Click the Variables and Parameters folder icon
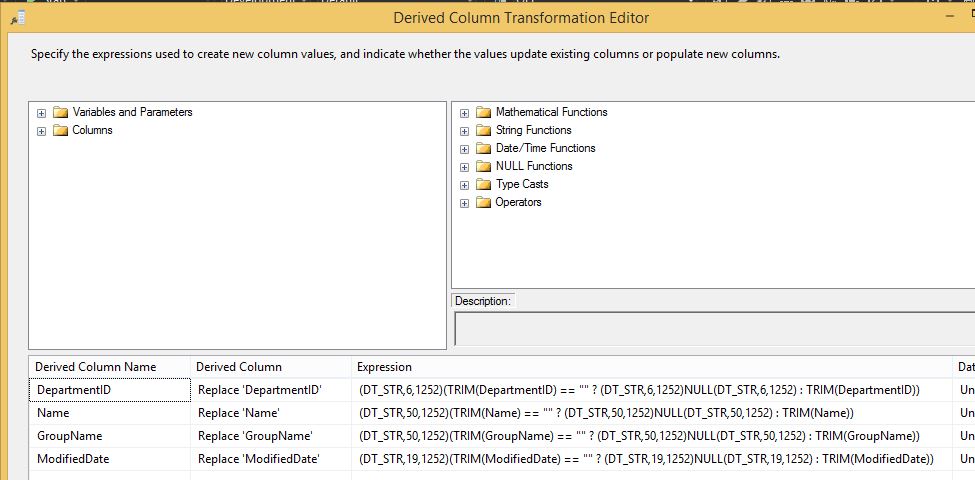Image resolution: width=975 pixels, height=480 pixels. point(60,112)
